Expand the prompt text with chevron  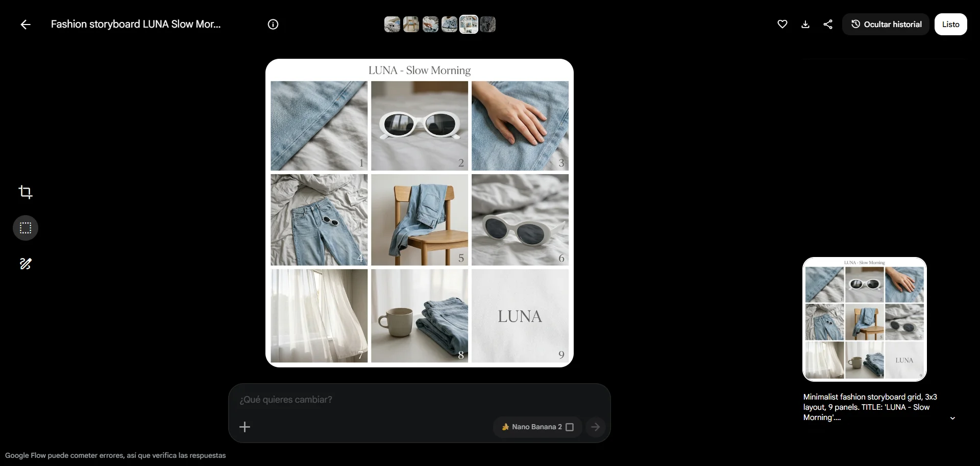pos(952,418)
